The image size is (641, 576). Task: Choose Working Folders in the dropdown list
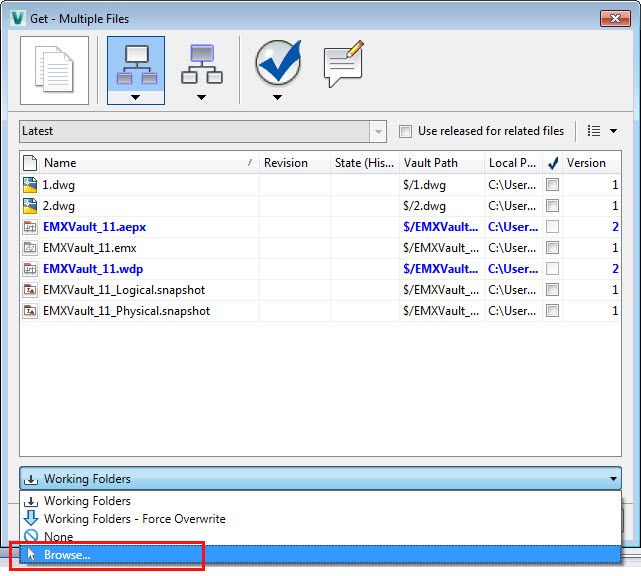coord(320,501)
